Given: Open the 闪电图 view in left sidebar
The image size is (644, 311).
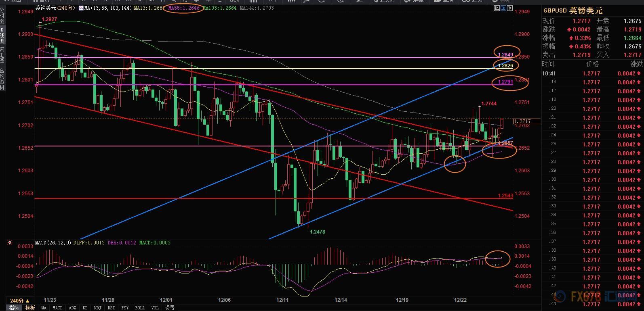Looking at the screenshot, I should [2, 55].
